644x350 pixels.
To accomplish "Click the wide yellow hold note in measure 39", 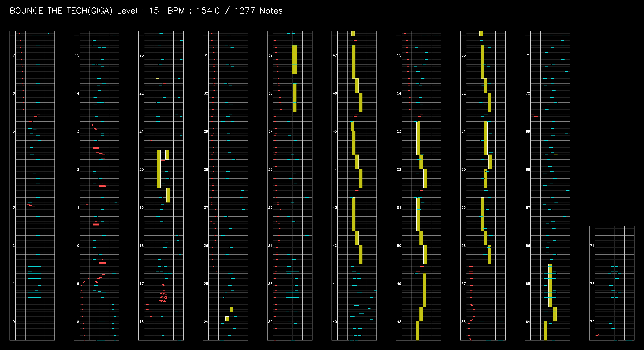I will pos(295,59).
